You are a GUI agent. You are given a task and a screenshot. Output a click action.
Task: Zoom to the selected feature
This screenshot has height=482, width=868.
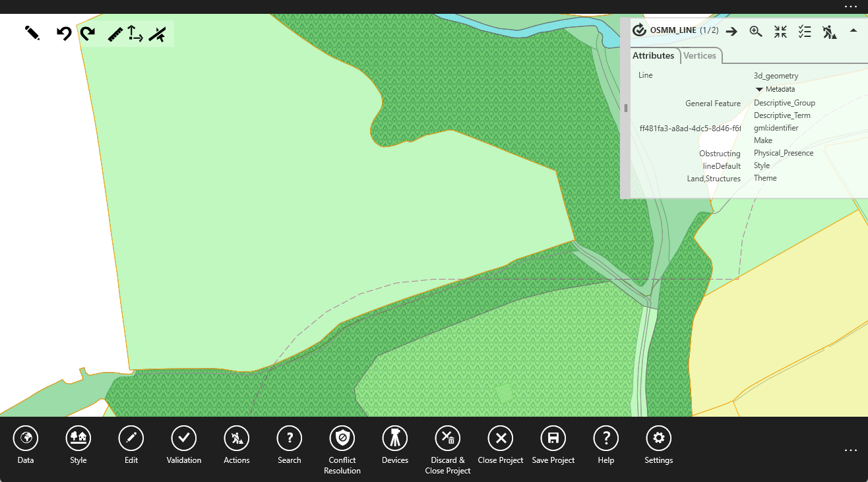pyautogui.click(x=756, y=31)
